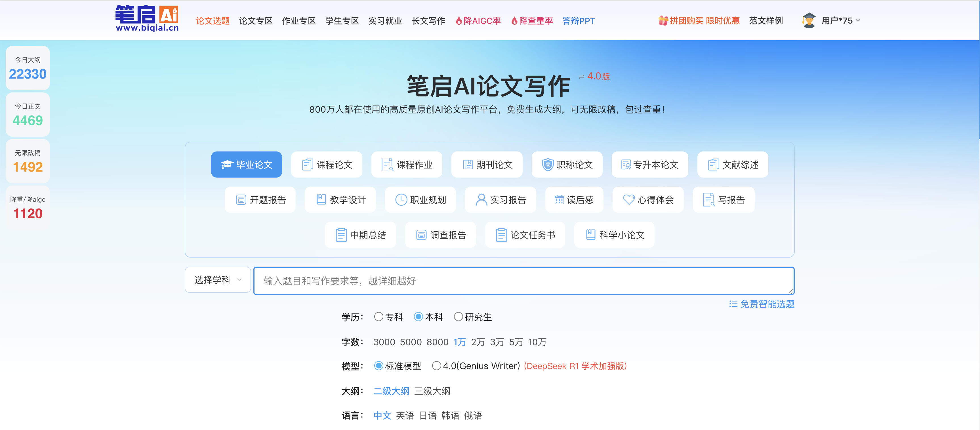Screen dimensions: 980x430
Task: Navigate to the 长文写作 menu item
Action: tap(428, 21)
